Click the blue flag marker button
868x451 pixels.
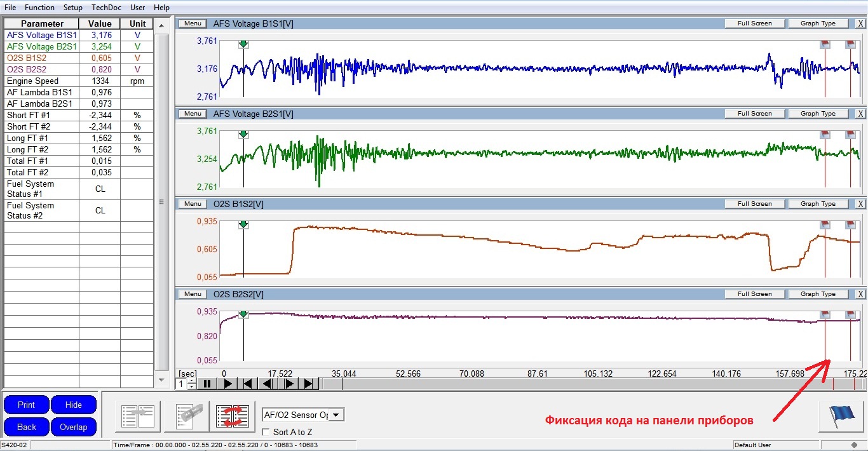841,416
